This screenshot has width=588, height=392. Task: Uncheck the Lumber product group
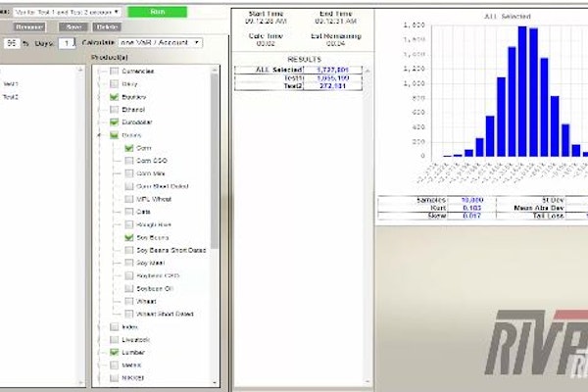(x=116, y=350)
